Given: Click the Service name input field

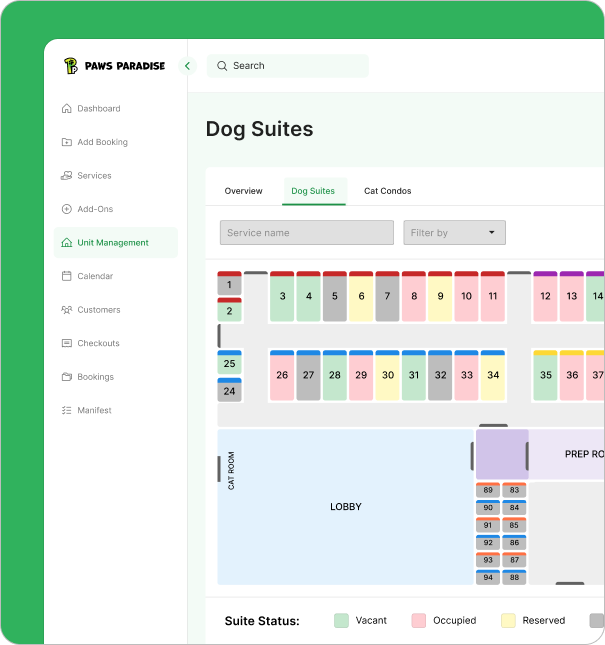Looking at the screenshot, I should pyautogui.click(x=307, y=233).
